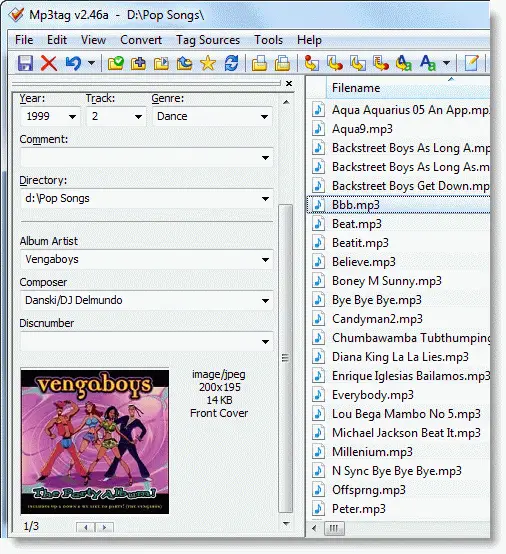
Task: Click the Filename to Tag convert icon
Action: click(335, 64)
